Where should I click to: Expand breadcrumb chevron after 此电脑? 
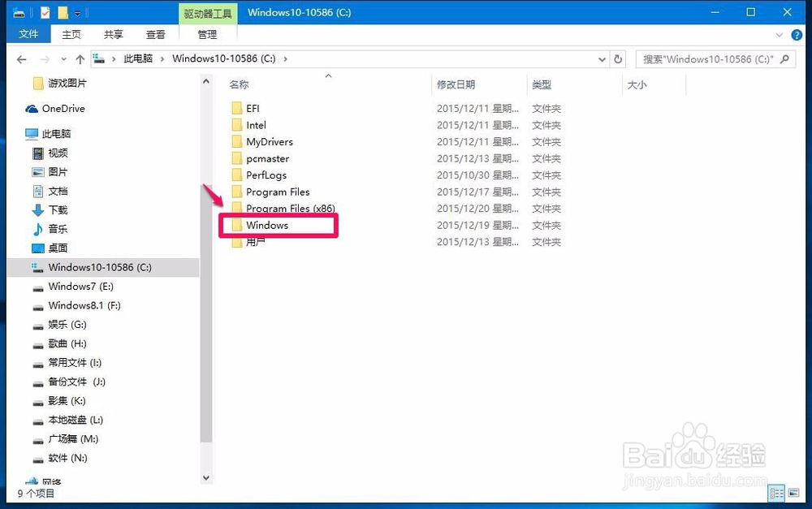pos(162,59)
